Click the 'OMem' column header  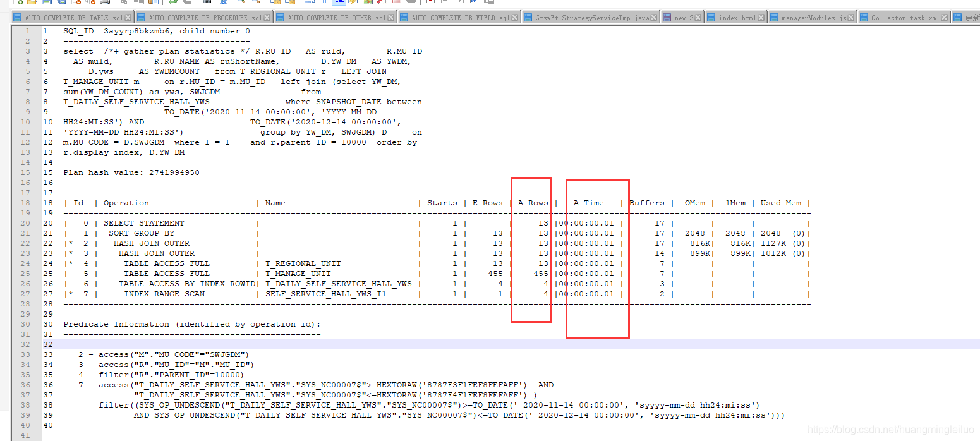click(695, 203)
